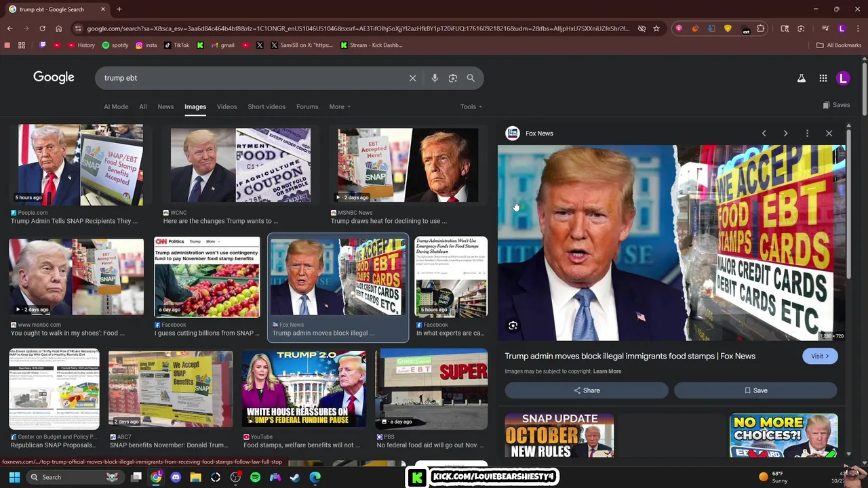
Task: Reload the current page
Action: click(42, 28)
